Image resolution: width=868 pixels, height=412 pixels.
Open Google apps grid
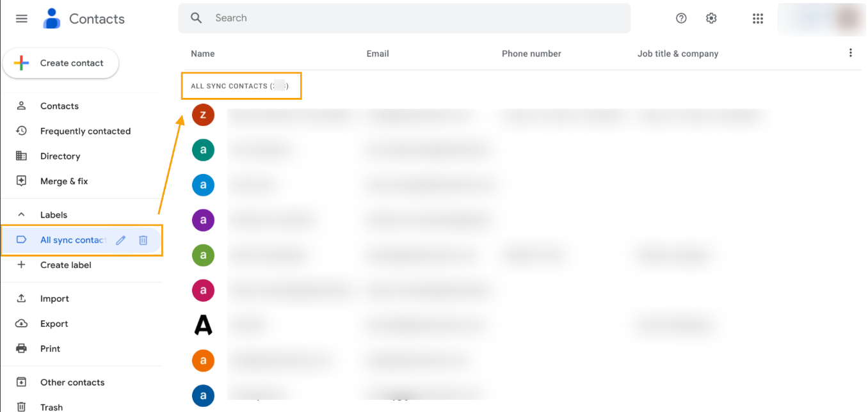(x=758, y=18)
